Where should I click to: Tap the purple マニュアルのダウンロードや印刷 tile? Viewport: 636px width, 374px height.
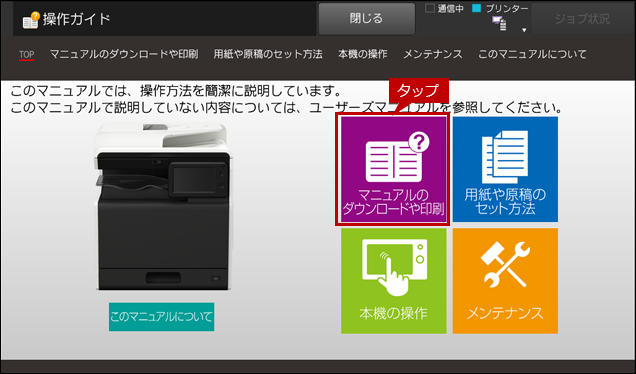pos(393,169)
